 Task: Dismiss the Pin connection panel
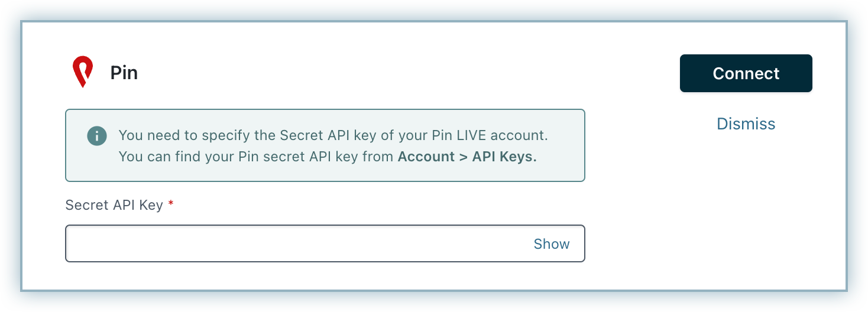(x=746, y=123)
